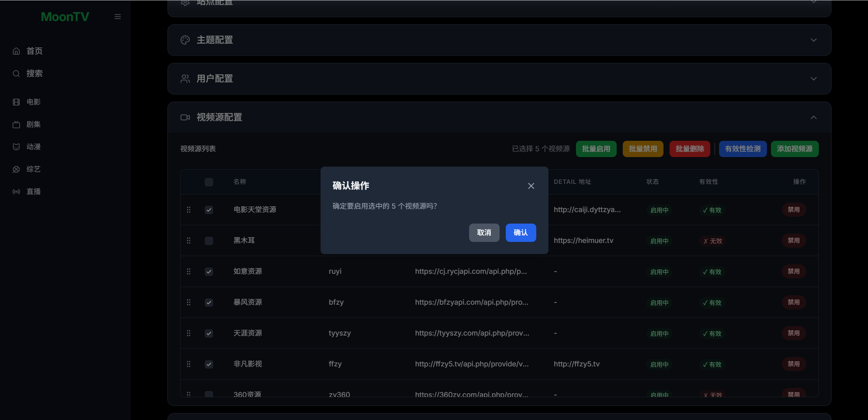Close the 确认操作 dialog with X

tap(531, 186)
